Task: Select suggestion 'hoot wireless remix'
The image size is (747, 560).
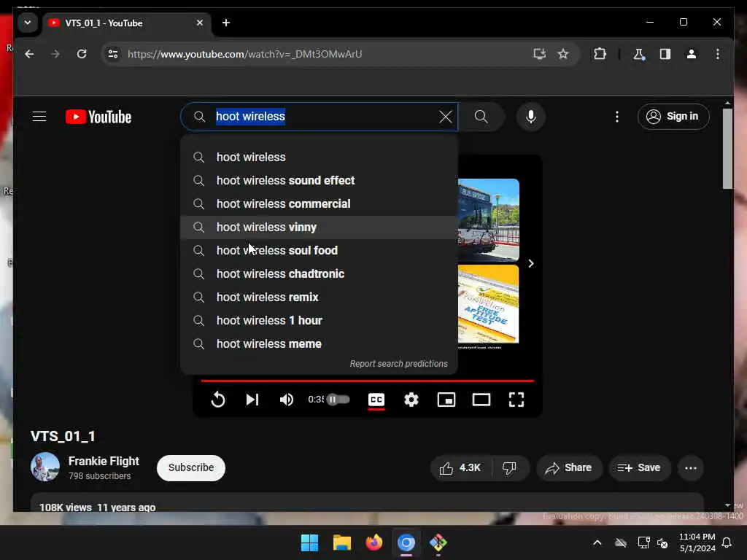Action: (319, 297)
